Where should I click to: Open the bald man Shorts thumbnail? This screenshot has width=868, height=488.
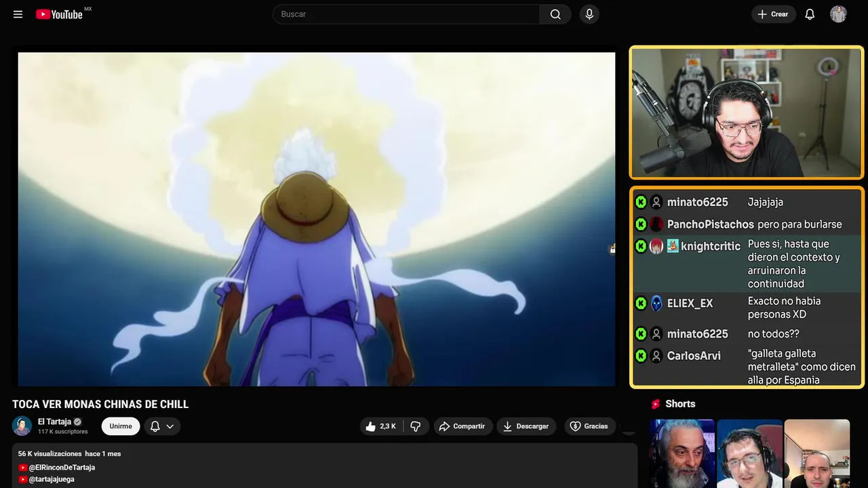point(816,453)
